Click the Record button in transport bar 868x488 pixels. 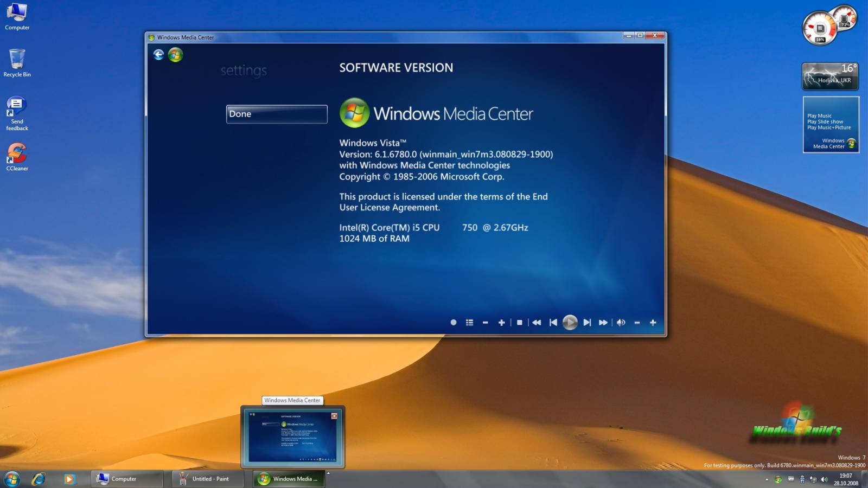pyautogui.click(x=454, y=323)
